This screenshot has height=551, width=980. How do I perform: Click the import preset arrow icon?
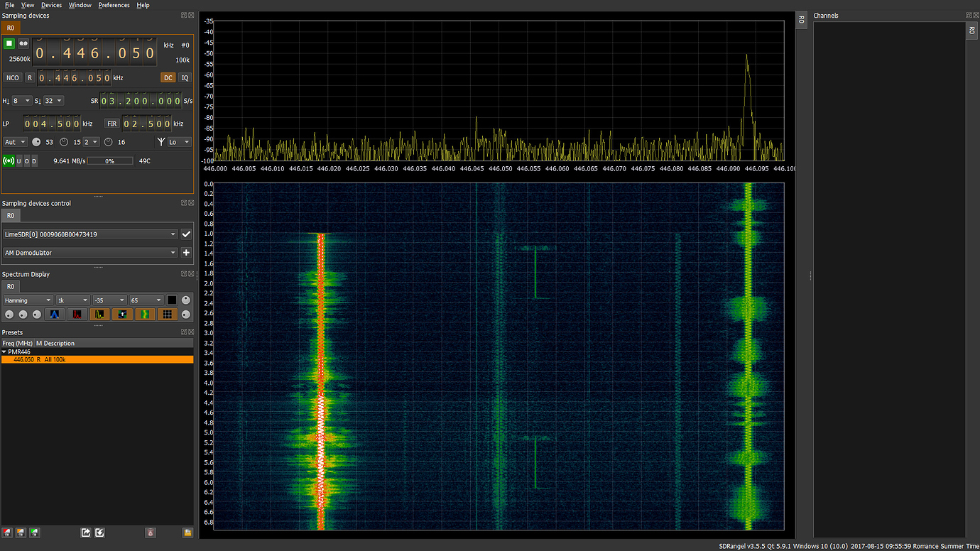(100, 533)
